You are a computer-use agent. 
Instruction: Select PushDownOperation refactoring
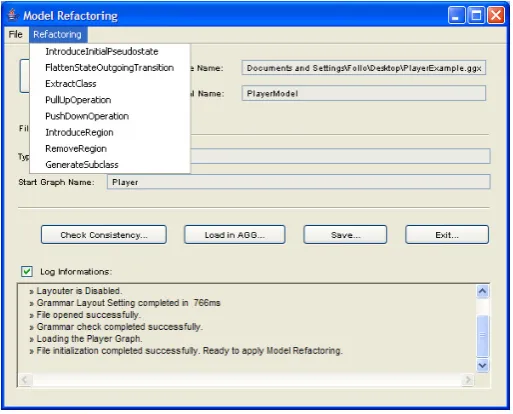click(x=110, y=116)
